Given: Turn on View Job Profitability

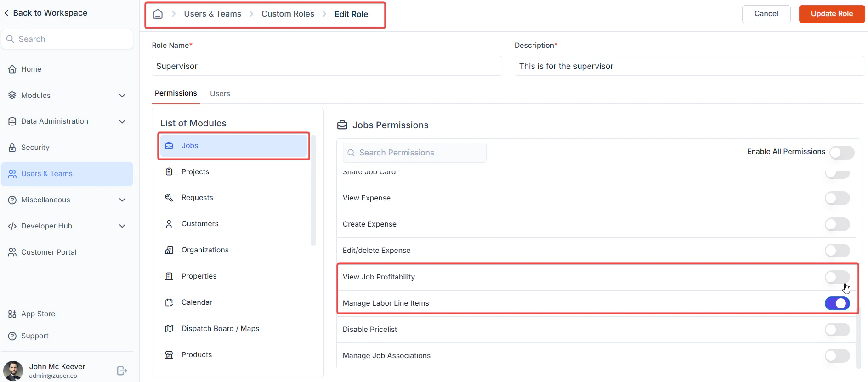Looking at the screenshot, I should coord(837,277).
